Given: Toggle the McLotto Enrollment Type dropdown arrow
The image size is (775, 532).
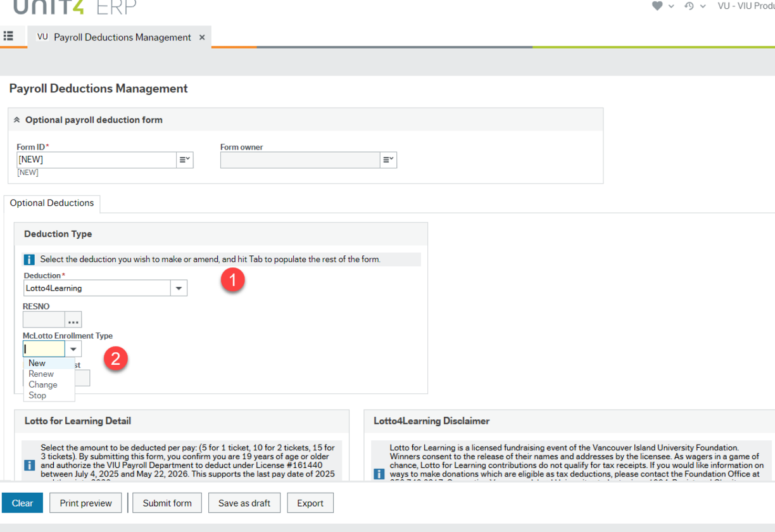Looking at the screenshot, I should pos(73,349).
